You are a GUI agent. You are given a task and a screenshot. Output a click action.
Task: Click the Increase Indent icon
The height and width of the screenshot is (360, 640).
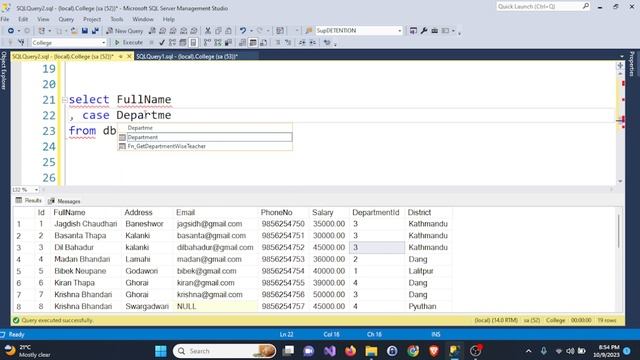pos(313,42)
